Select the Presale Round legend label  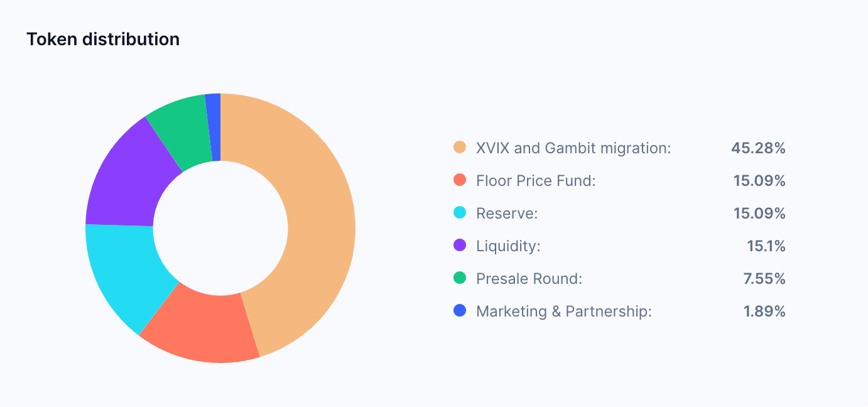coord(529,279)
